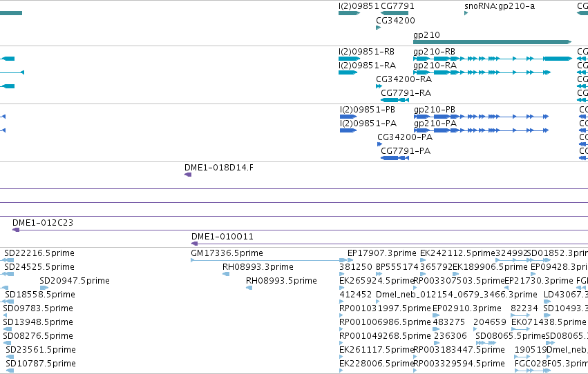Viewport: 588px width, 374px height.
Task: Select the 381250 feature label
Action: pyautogui.click(x=356, y=267)
